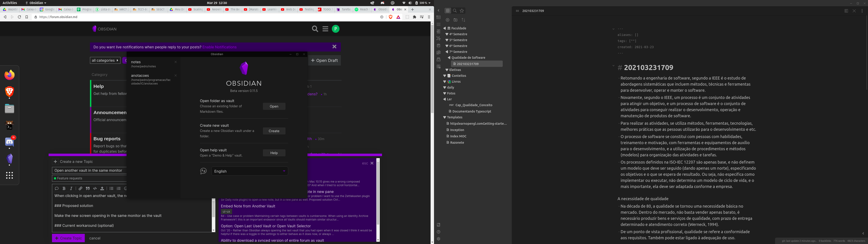Open Obsidian settings via the gear icon
This screenshot has height=244, width=868.
coord(439,239)
